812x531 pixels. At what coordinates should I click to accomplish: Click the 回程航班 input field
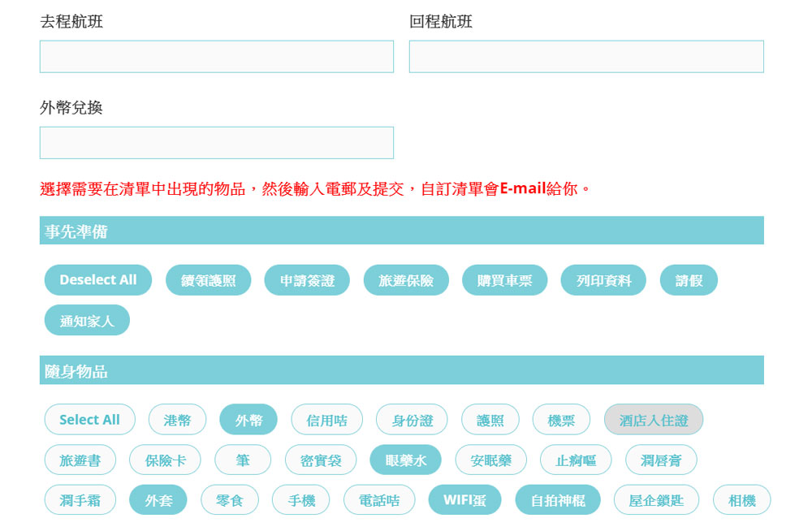tap(585, 57)
